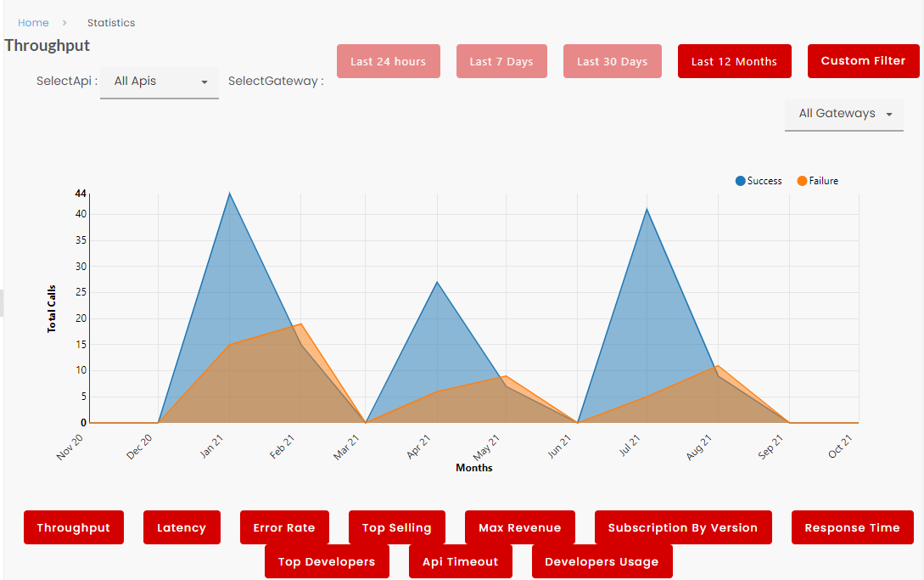Show Last 30 Days data
Viewport: 924px width, 580px height.
[612, 61]
